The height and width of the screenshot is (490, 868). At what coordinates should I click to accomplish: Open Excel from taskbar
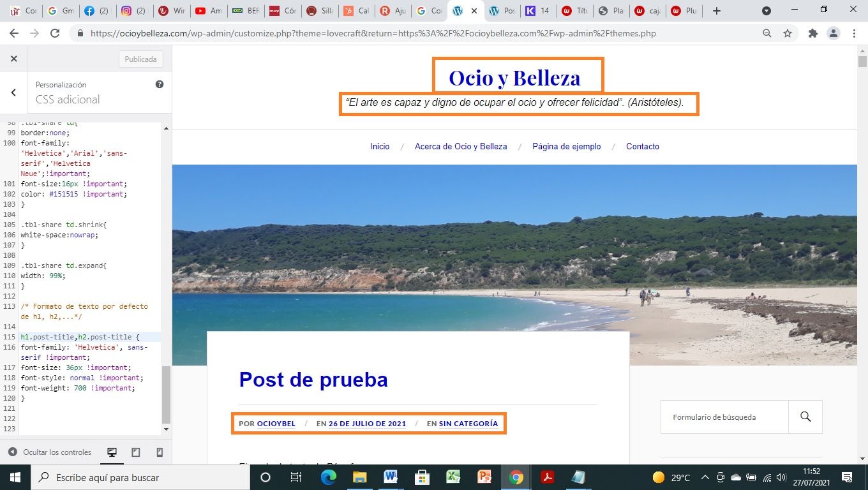click(x=453, y=477)
